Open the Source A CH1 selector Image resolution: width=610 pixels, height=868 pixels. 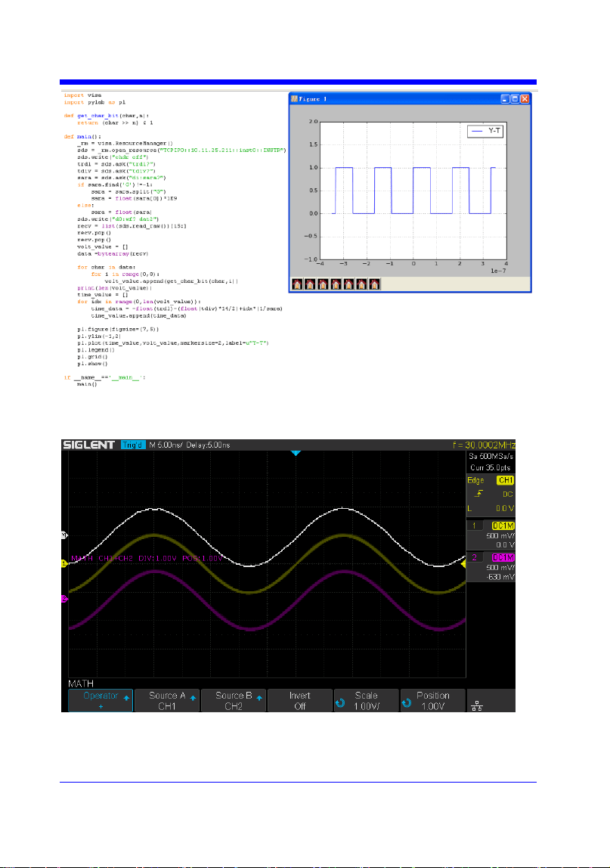(x=166, y=700)
